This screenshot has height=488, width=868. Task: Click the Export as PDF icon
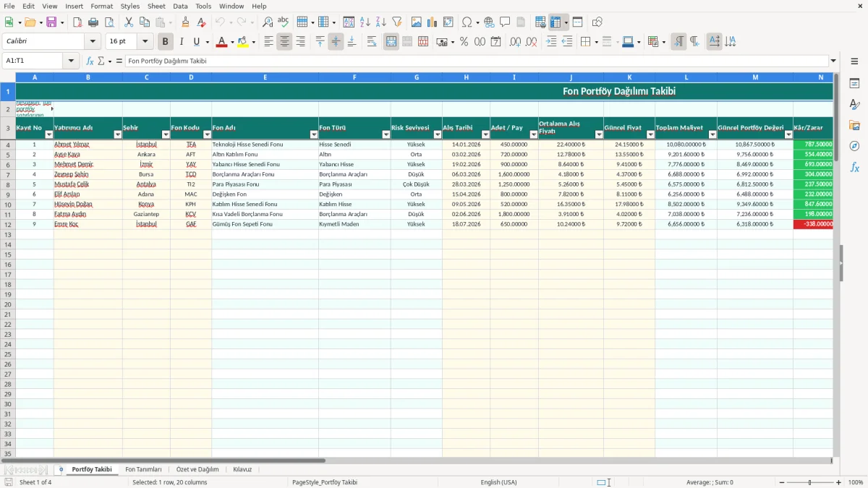click(x=77, y=22)
